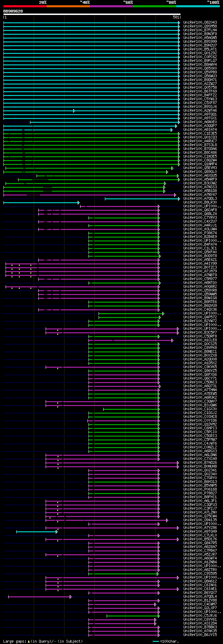Viewport: 223px width, 644px height.
Task: Click the orange ~40% identity legend segment
Action: [68, 6]
